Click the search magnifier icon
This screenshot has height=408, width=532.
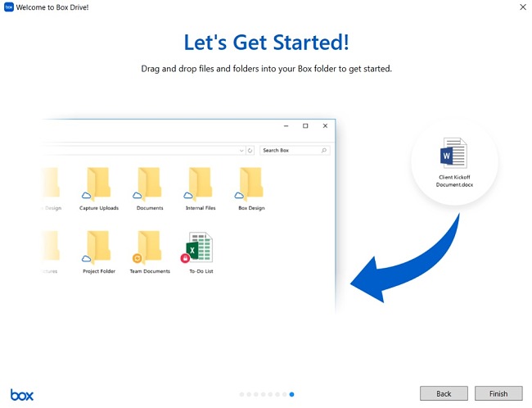[324, 150]
